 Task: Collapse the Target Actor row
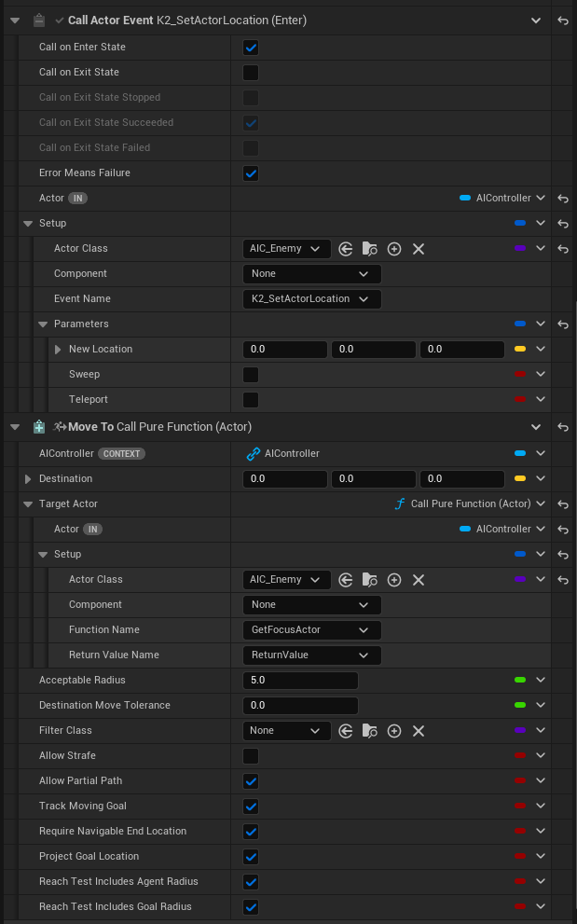pyautogui.click(x=28, y=504)
